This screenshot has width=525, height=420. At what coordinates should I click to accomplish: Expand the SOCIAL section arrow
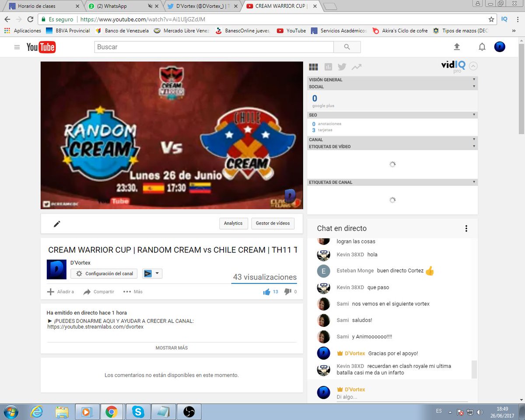(474, 87)
